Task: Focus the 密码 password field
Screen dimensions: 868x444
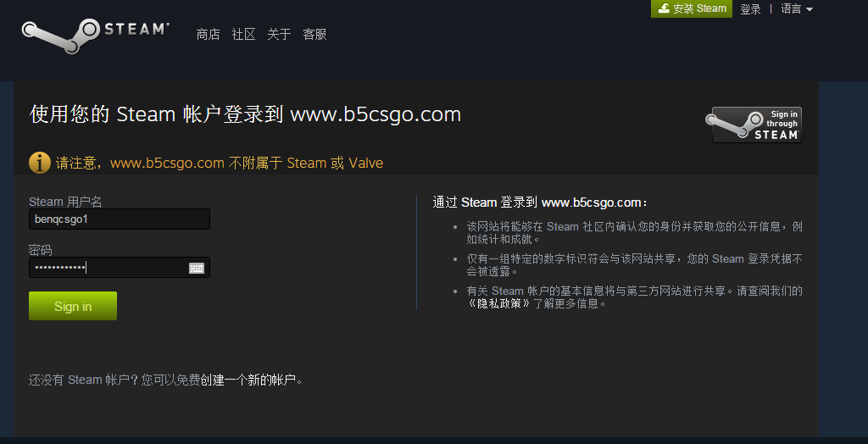Action: coord(119,268)
